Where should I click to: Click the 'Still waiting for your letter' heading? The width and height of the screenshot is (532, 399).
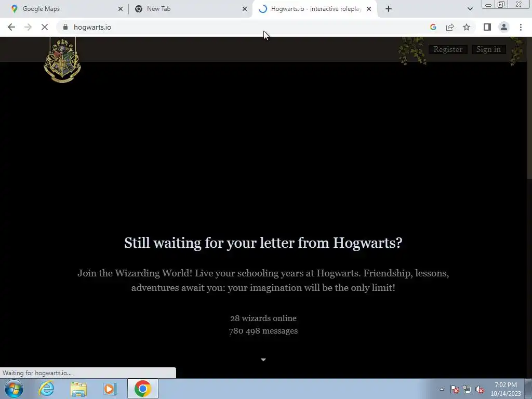[x=263, y=243]
